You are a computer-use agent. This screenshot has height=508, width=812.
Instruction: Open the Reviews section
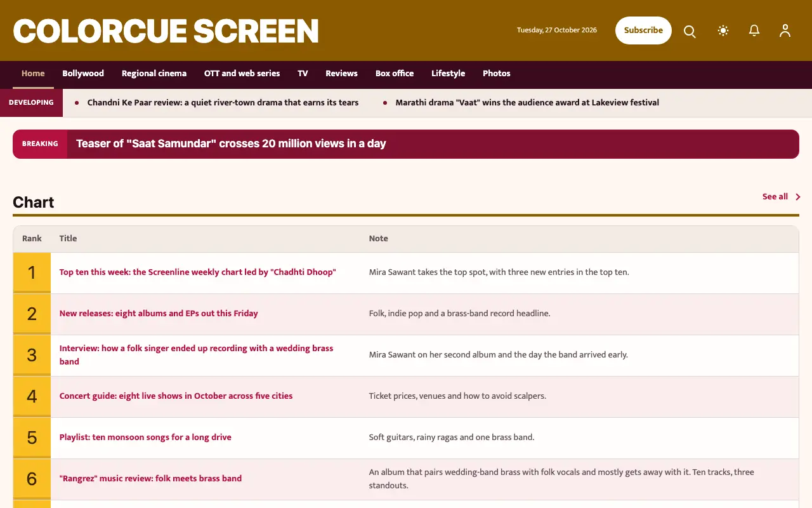341,74
